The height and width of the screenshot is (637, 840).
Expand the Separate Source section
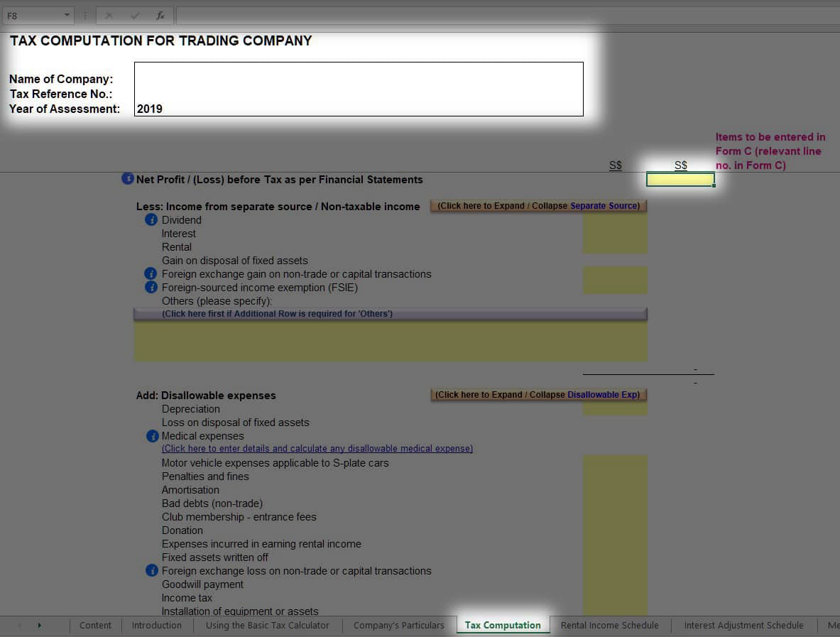point(538,206)
